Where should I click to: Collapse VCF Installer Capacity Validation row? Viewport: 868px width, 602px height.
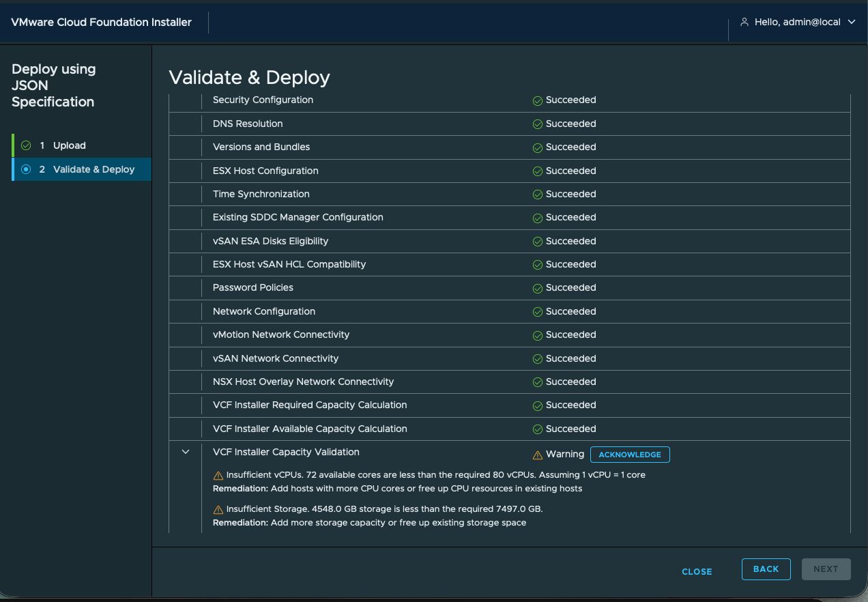[x=186, y=452]
